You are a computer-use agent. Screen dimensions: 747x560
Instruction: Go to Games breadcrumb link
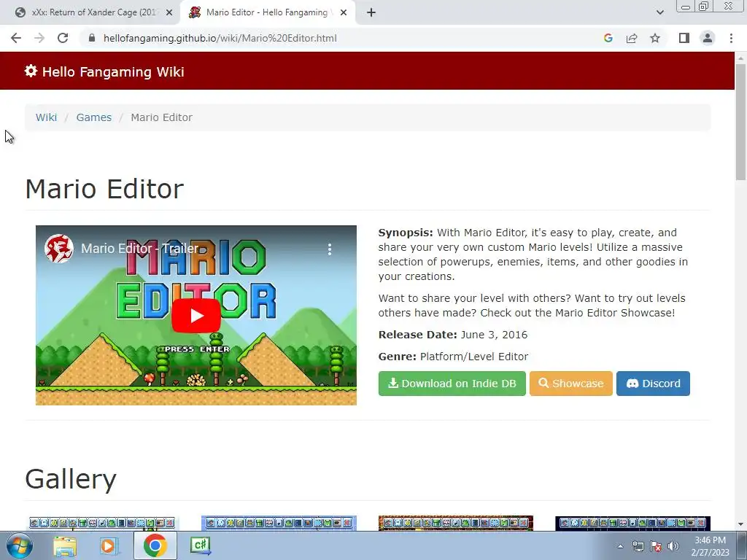pyautogui.click(x=94, y=117)
